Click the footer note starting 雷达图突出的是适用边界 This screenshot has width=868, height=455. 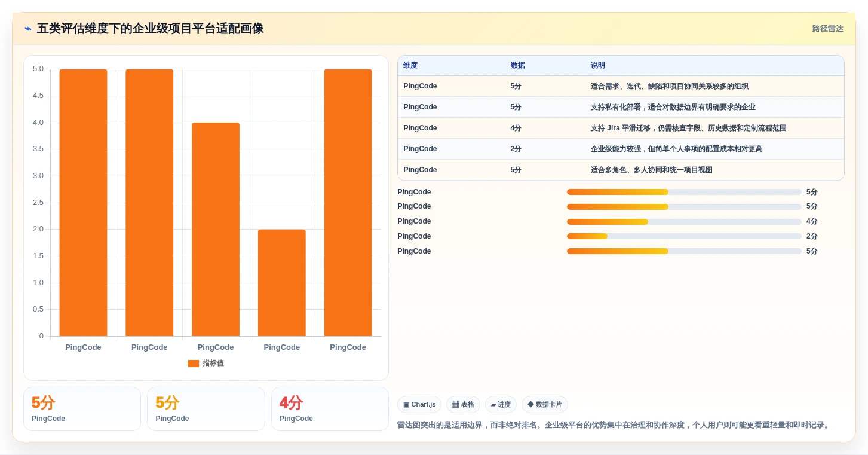point(614,425)
